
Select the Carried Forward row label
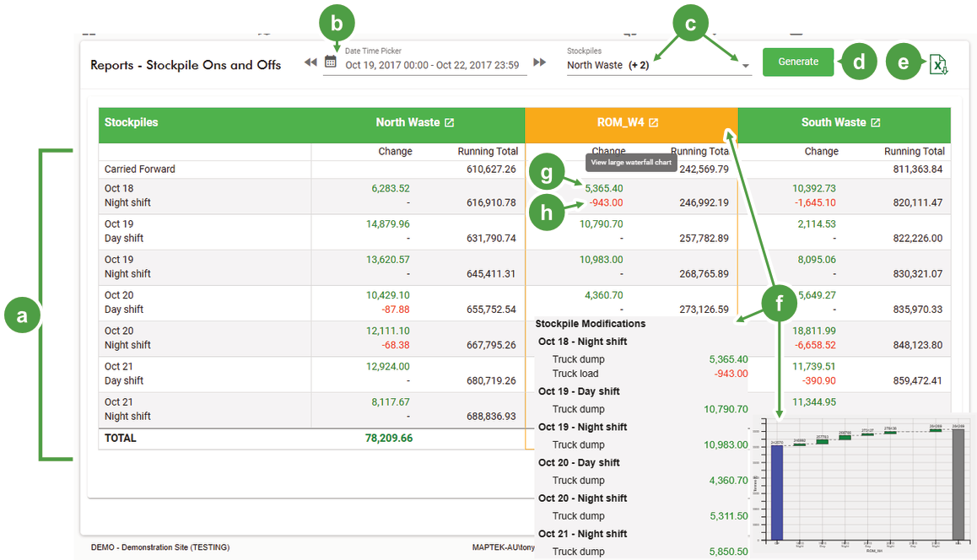click(x=139, y=170)
